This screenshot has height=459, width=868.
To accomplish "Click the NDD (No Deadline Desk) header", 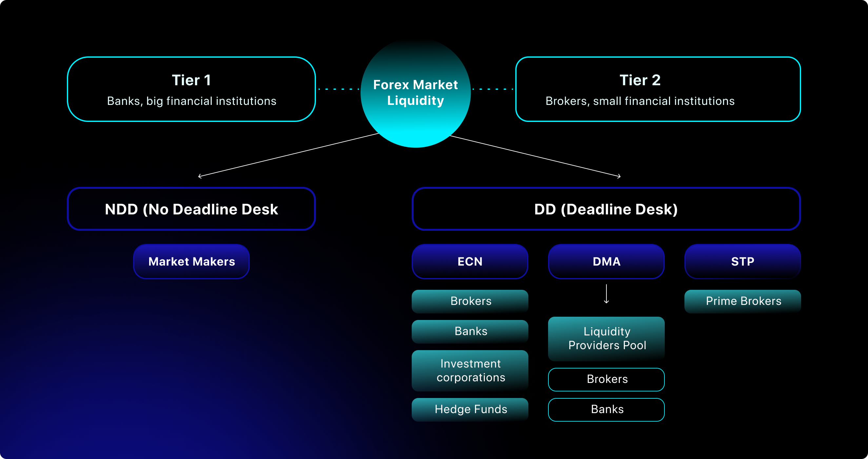I will 191,209.
